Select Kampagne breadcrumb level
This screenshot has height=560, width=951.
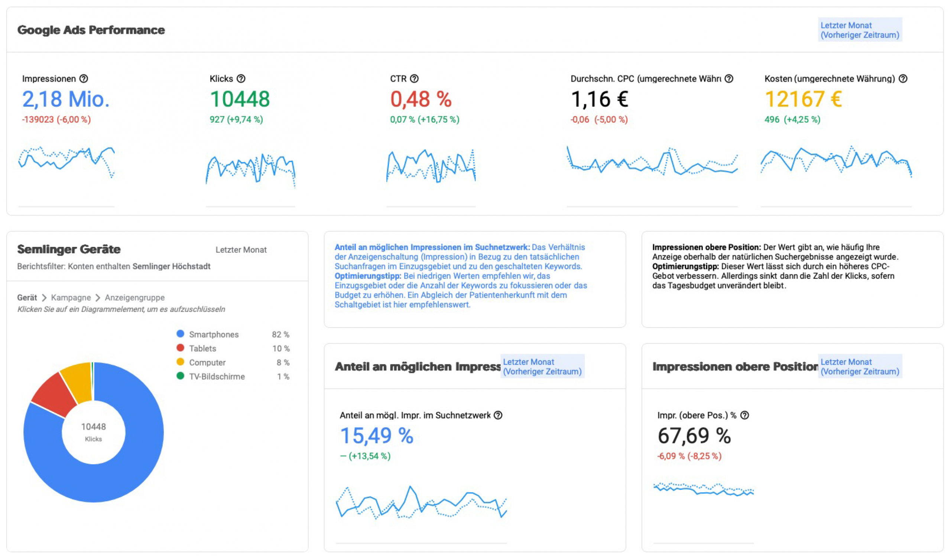[71, 297]
